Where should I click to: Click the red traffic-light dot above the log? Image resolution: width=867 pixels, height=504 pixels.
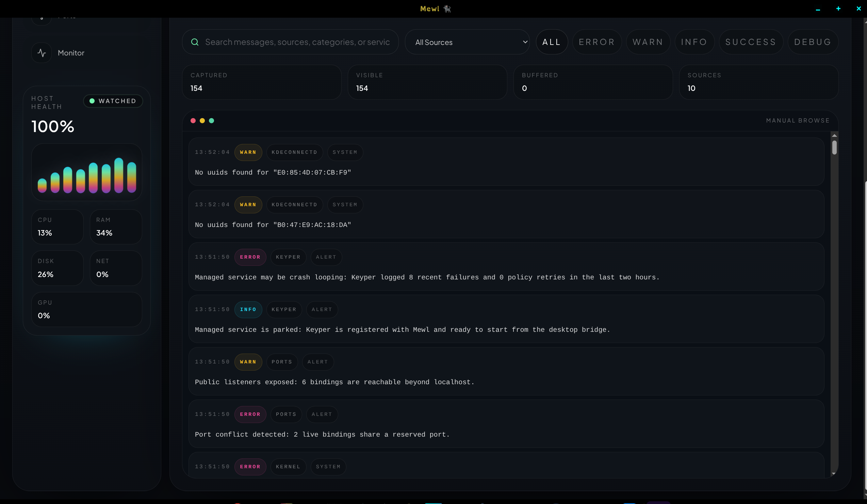193,121
